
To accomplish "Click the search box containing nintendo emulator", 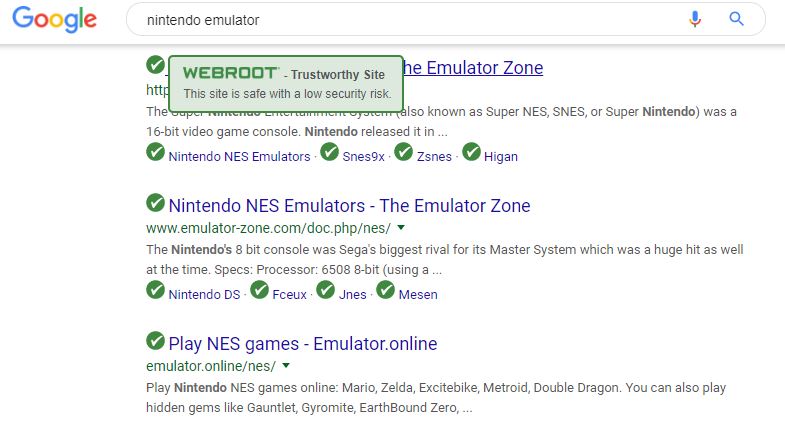I will tap(400, 19).
